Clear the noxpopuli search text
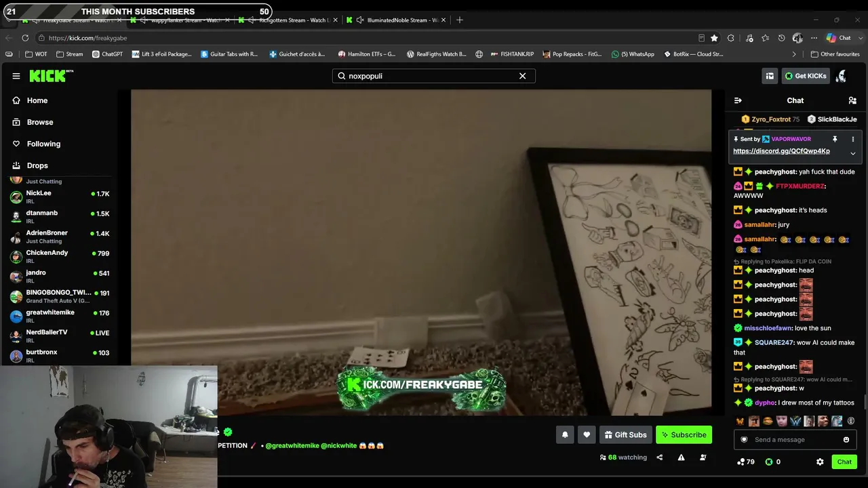The height and width of the screenshot is (488, 868). (522, 76)
